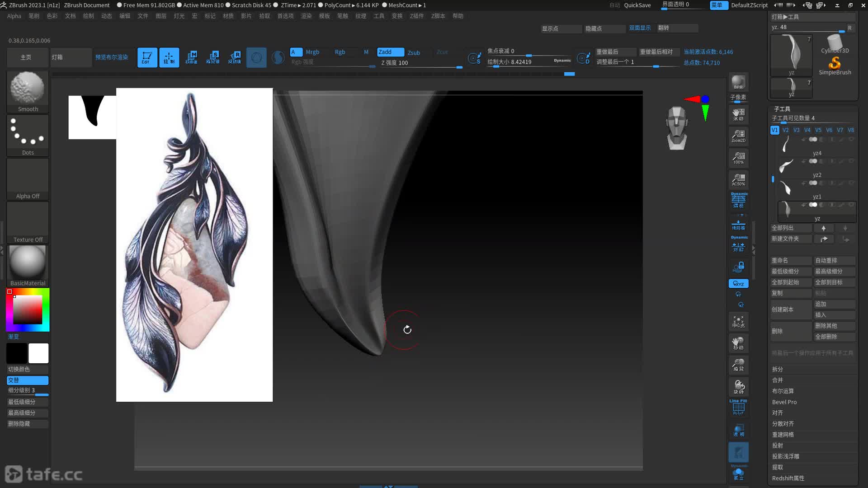Enable Mrgb mode

pyautogui.click(x=312, y=52)
